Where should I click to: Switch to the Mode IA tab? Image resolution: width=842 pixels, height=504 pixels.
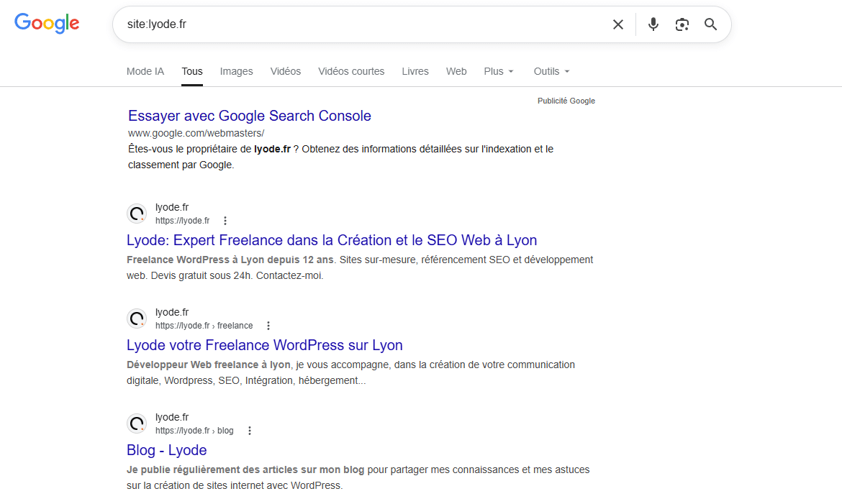pos(145,71)
